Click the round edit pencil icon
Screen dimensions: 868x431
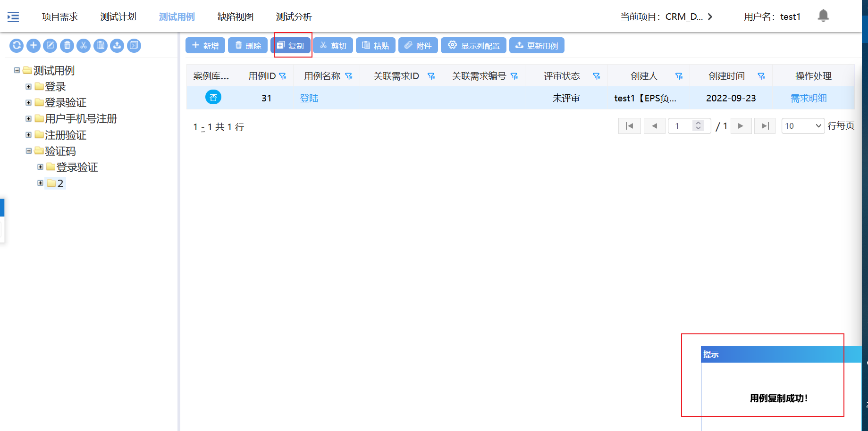coord(50,46)
